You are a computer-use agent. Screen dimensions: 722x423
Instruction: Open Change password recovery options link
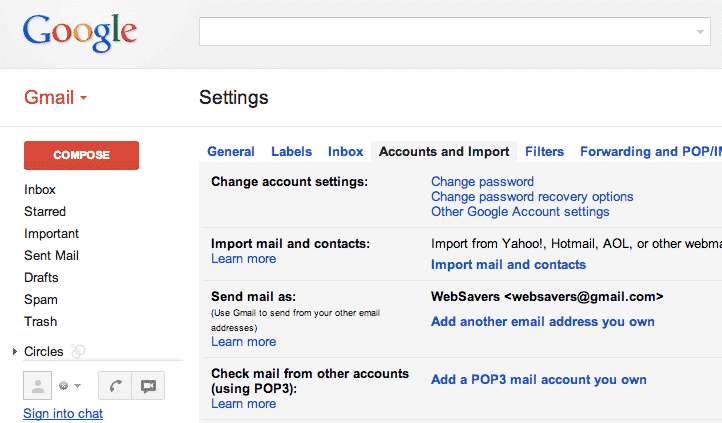(532, 197)
